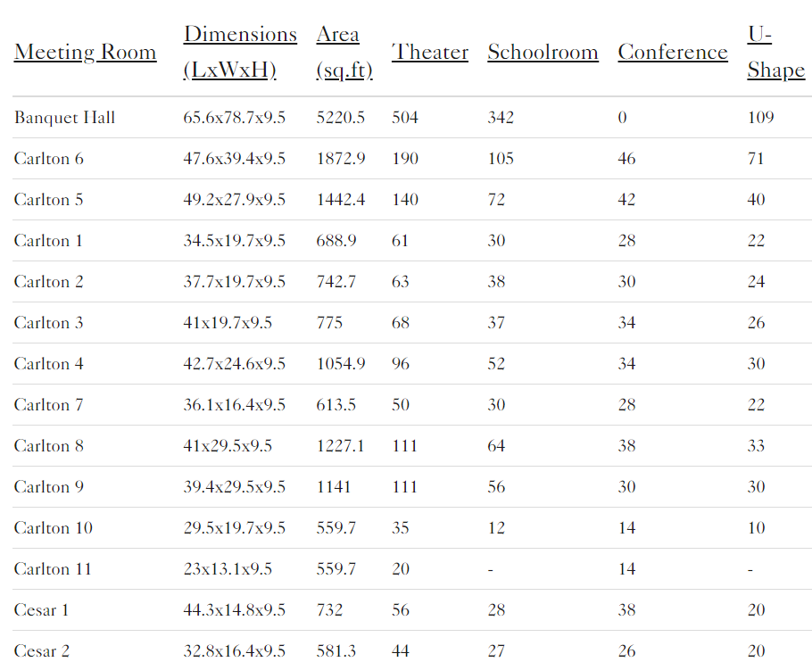Select Carlton 8 schoolroom capacity 64

[x=496, y=446]
